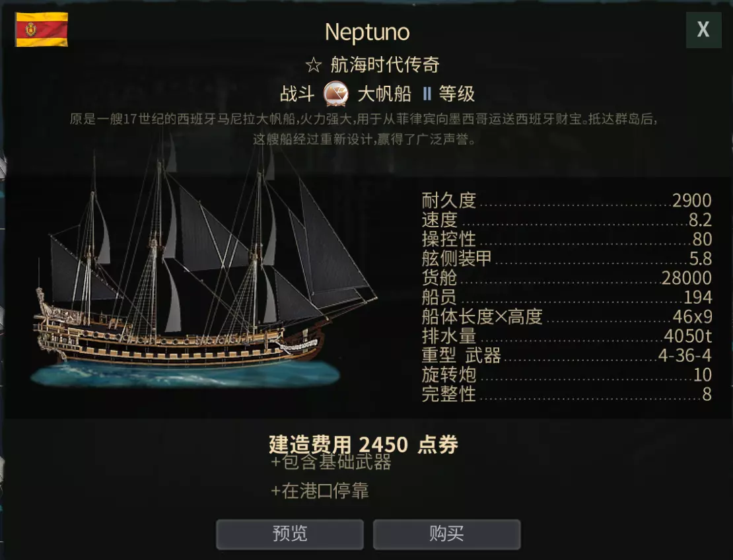Select the 耐久度 durability stat row
Viewport: 733px width, 560px height.
pyautogui.click(x=566, y=200)
